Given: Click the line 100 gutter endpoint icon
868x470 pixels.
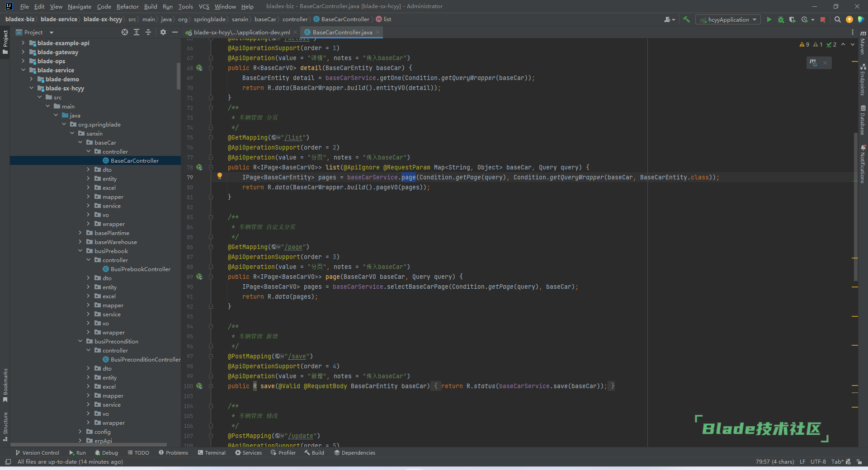Looking at the screenshot, I should point(199,386).
